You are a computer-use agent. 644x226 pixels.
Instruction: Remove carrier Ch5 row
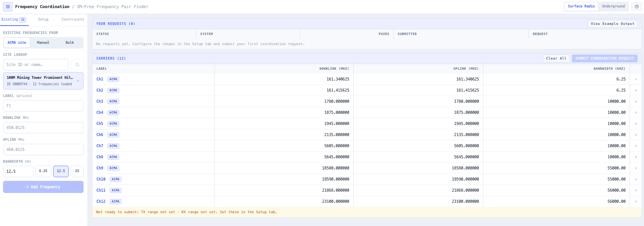pyautogui.click(x=636, y=124)
